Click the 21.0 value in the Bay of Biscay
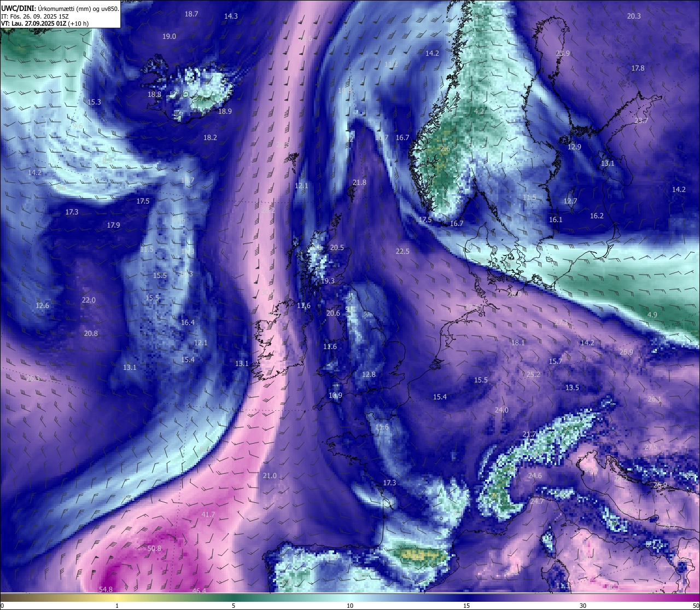This screenshot has height=610, width=700. pyautogui.click(x=270, y=476)
